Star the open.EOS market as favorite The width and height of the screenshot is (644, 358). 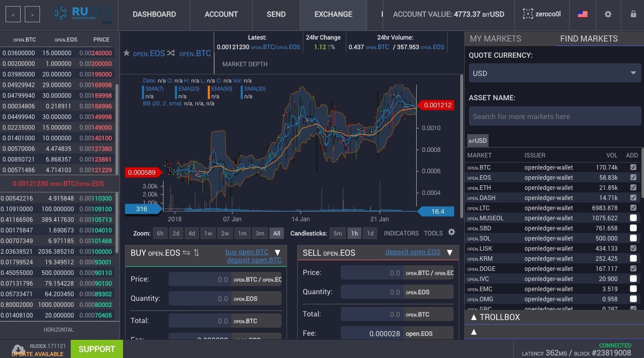(127, 53)
